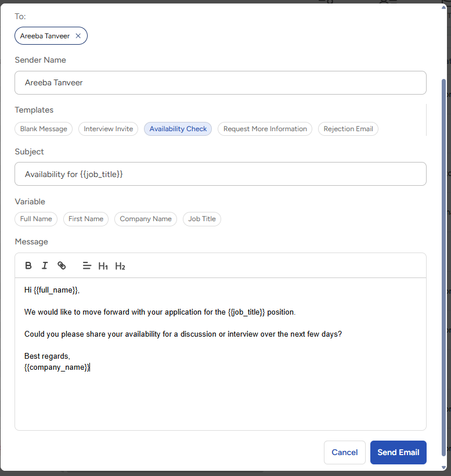Apply italic formatting to message text
Image resolution: width=451 pixels, height=476 pixels.
[x=45, y=266]
